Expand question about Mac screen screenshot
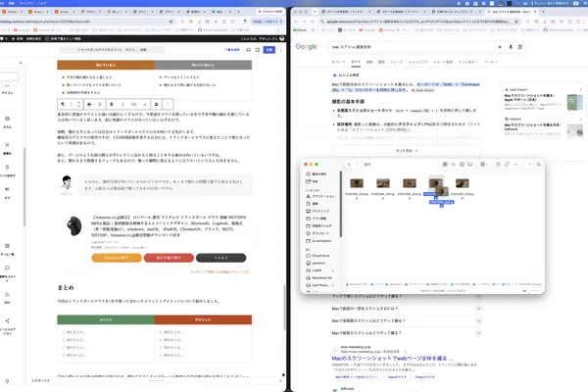 (x=406, y=320)
